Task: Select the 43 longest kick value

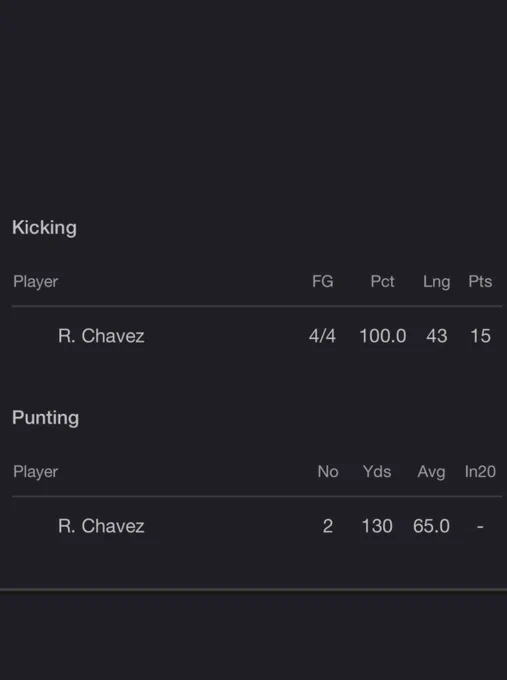Action: pos(436,336)
